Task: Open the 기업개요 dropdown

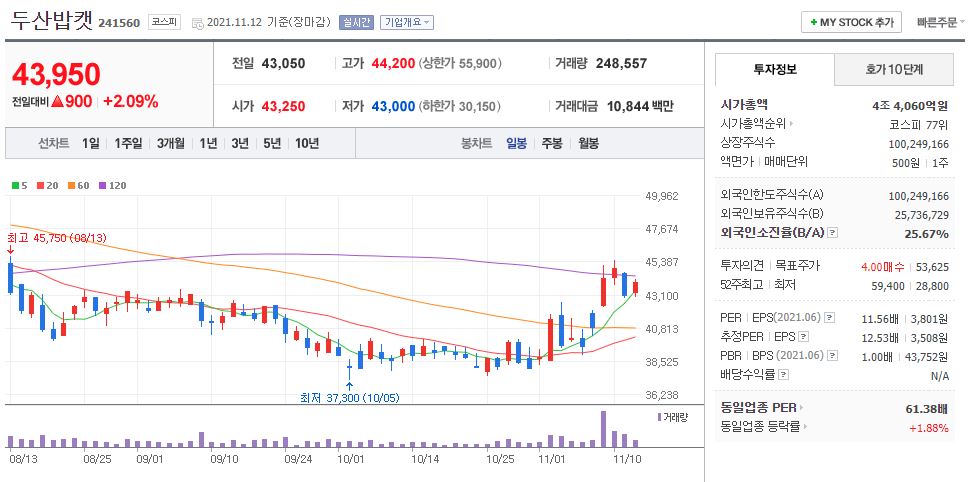Action: tap(407, 22)
